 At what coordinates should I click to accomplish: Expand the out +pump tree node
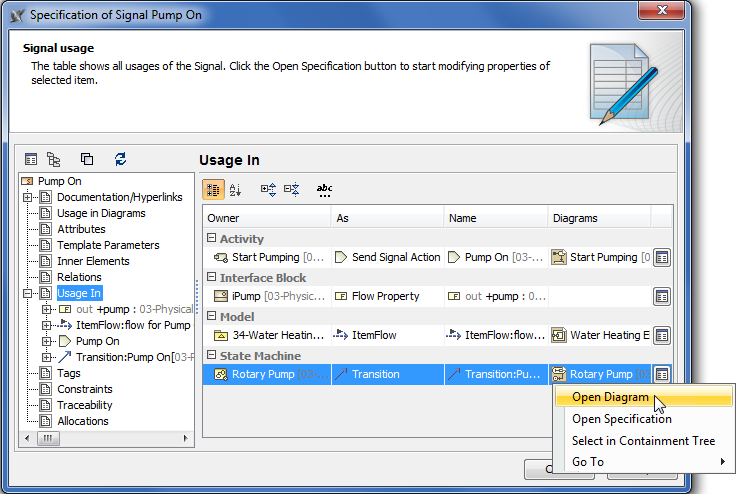click(x=46, y=309)
